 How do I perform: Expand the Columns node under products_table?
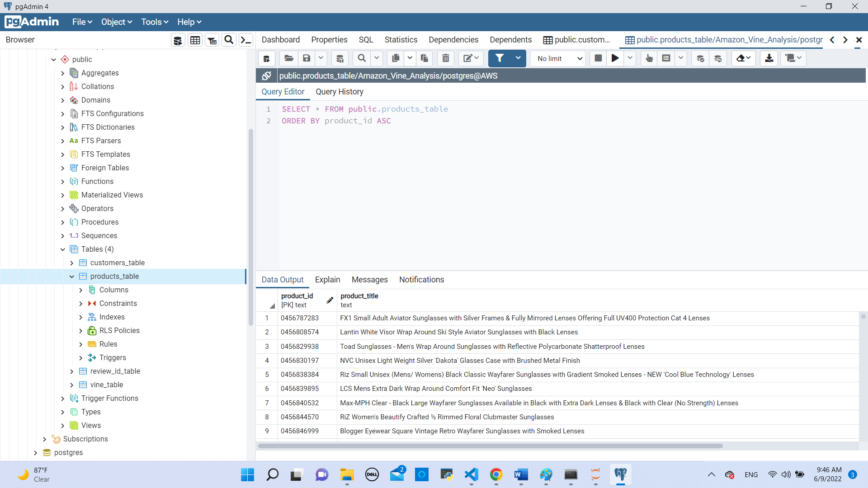point(81,290)
